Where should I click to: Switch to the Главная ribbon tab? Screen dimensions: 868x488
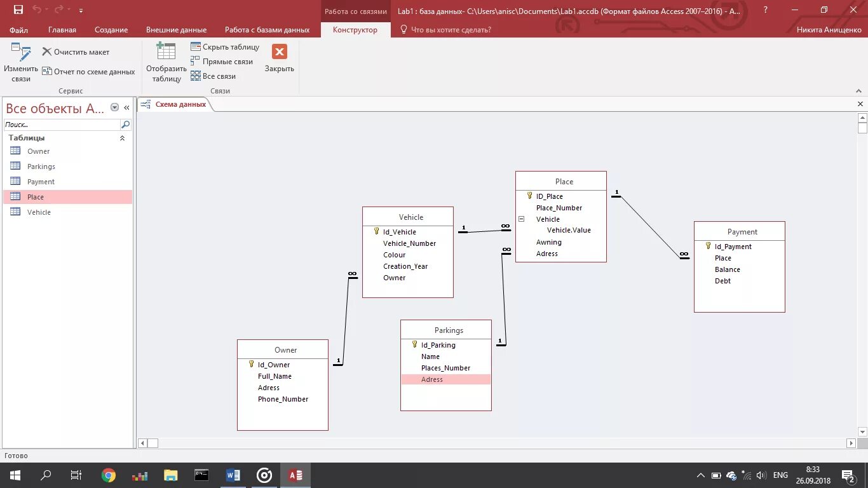62,30
